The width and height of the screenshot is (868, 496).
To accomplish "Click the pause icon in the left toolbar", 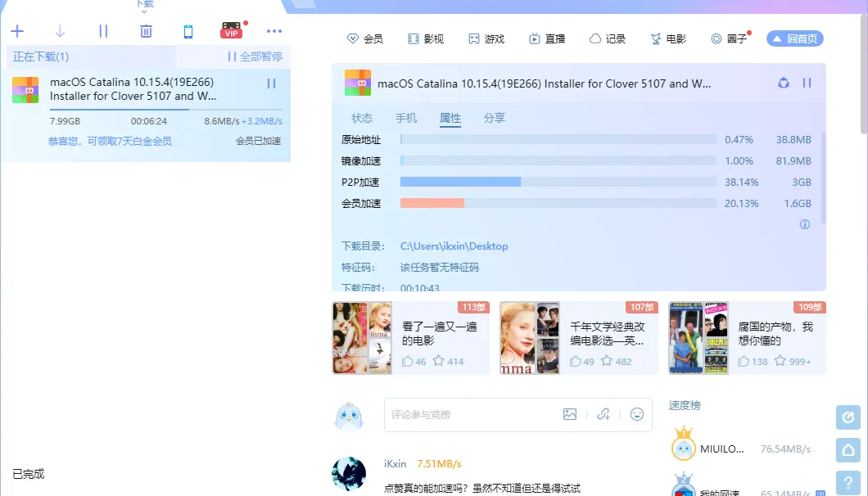I will tap(103, 31).
